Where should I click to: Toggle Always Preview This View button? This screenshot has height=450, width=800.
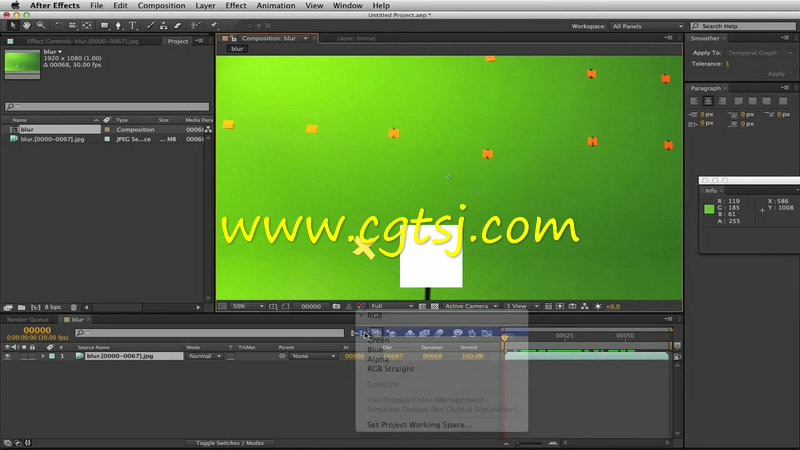pos(222,306)
